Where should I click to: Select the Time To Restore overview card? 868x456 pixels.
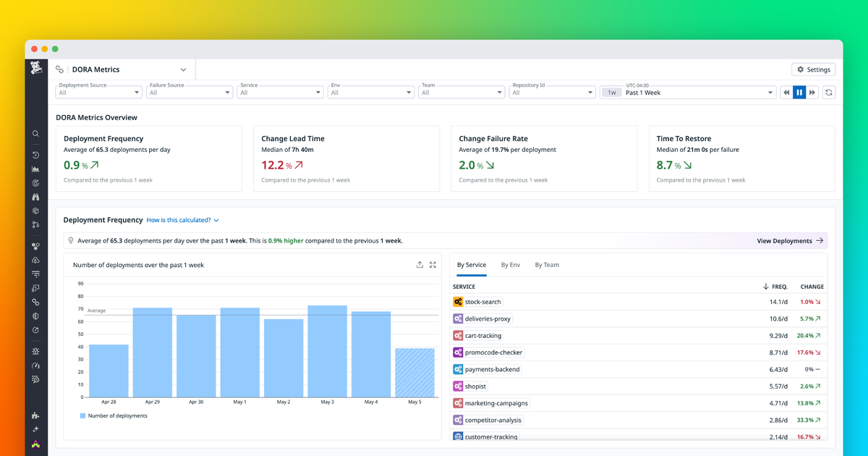[x=741, y=159]
